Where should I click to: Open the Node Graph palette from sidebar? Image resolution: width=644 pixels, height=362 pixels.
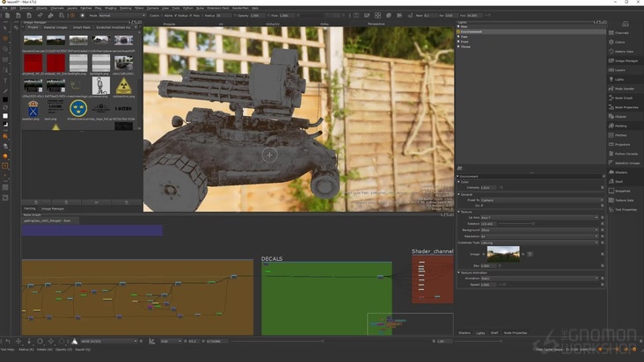pyautogui.click(x=624, y=98)
